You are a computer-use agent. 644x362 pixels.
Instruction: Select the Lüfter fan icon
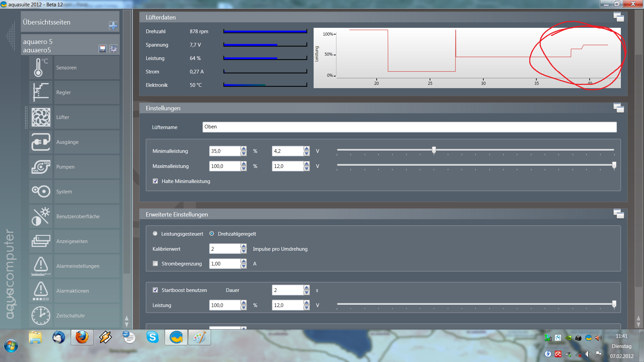[x=41, y=117]
